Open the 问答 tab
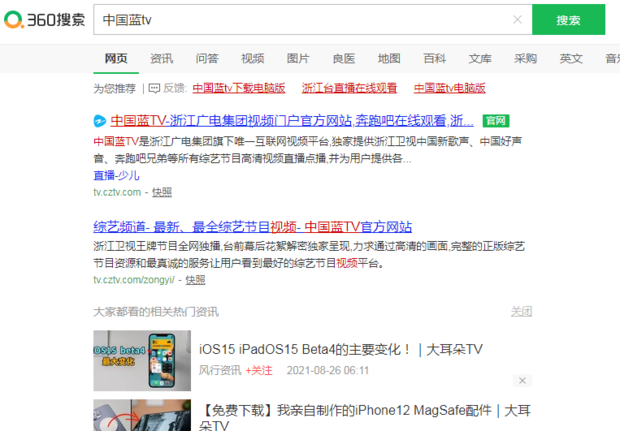 point(207,59)
